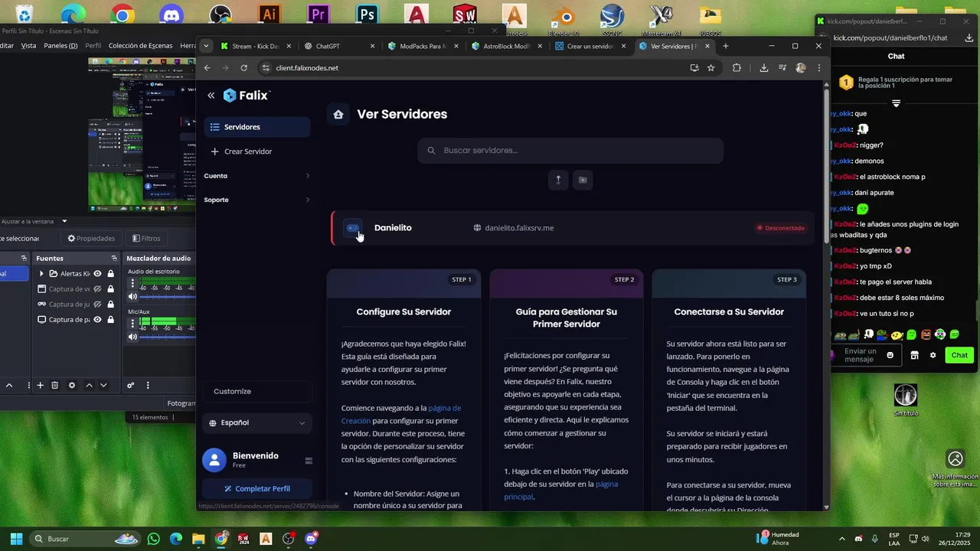Open Windows Start menu
The image size is (980, 551).
pyautogui.click(x=16, y=539)
